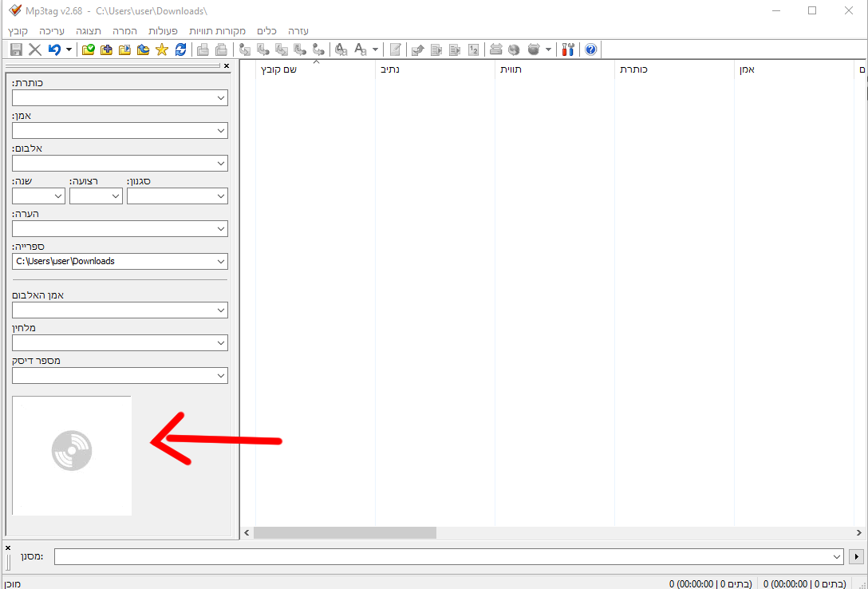Click the Quick actions Aa icon
Viewport: 868px width, 589px height.
coord(361,49)
